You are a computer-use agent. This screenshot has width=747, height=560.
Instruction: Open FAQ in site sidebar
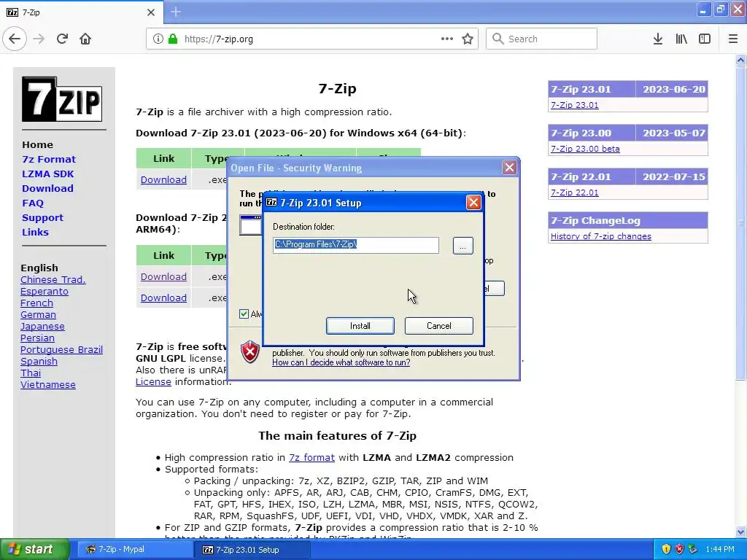click(x=33, y=203)
